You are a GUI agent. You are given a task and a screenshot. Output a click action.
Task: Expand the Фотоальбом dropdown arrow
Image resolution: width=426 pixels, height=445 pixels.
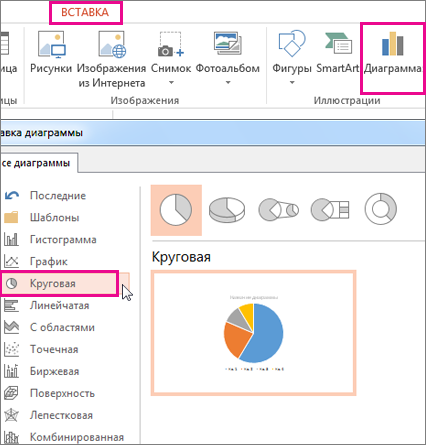(228, 82)
